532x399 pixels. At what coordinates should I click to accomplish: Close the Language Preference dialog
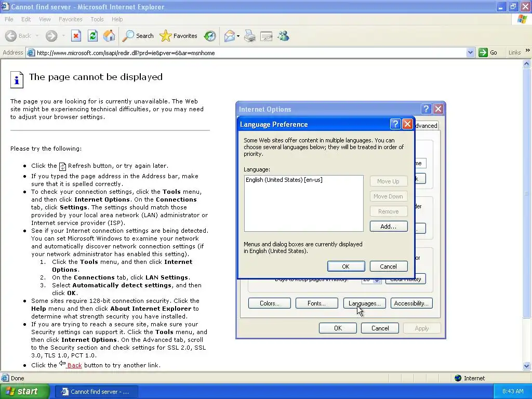407,124
